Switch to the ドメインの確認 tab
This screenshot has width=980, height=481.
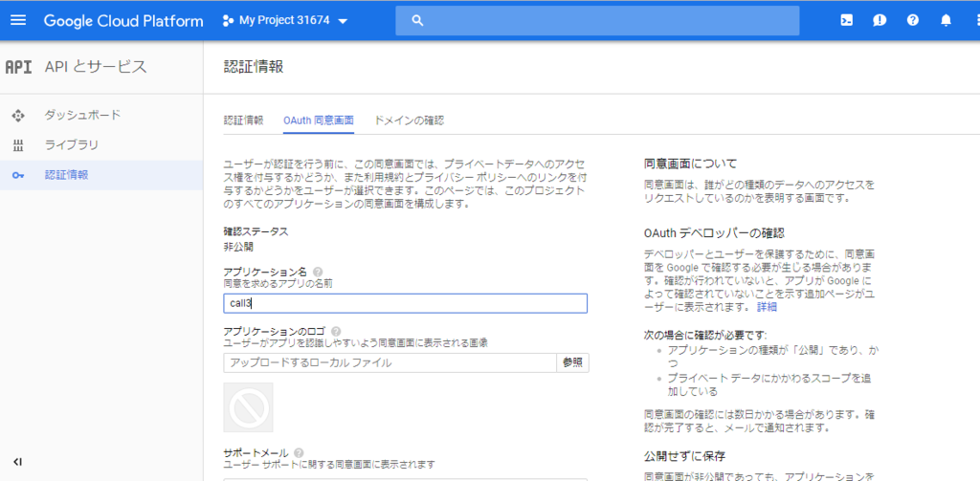pos(409,120)
